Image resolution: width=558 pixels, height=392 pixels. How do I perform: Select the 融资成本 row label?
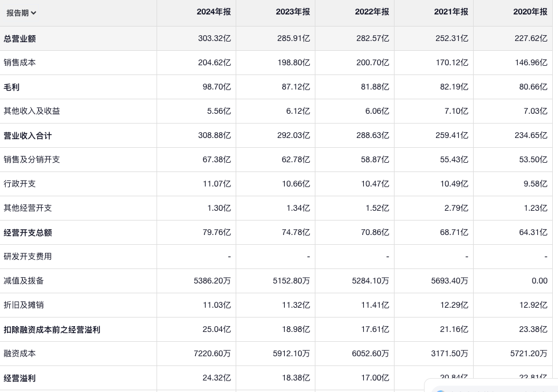point(20,353)
